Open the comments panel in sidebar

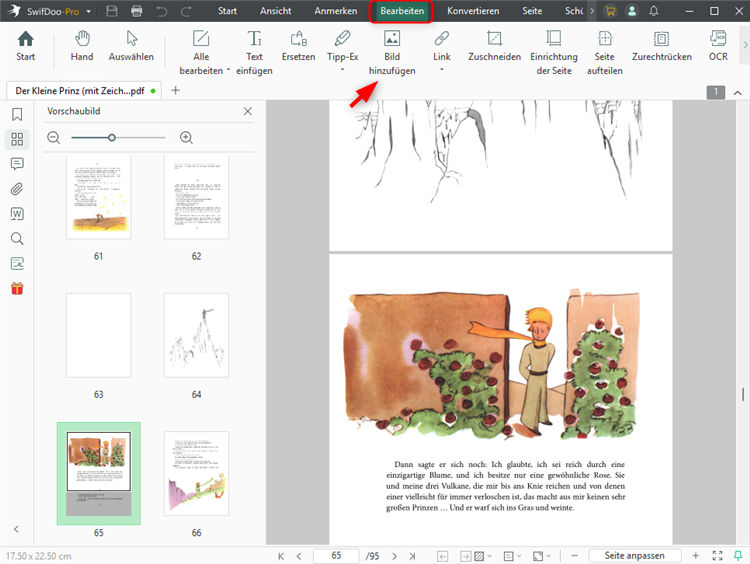point(17,164)
